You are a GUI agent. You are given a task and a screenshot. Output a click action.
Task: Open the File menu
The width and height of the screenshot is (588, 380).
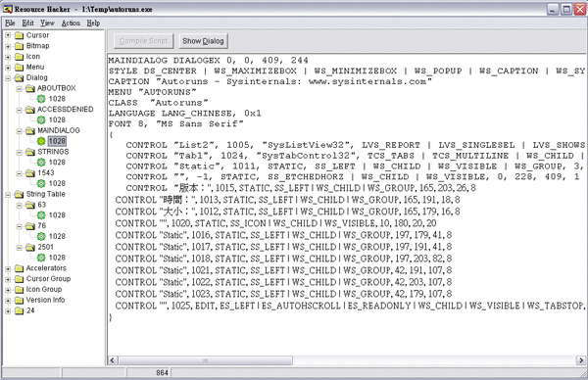[10, 24]
